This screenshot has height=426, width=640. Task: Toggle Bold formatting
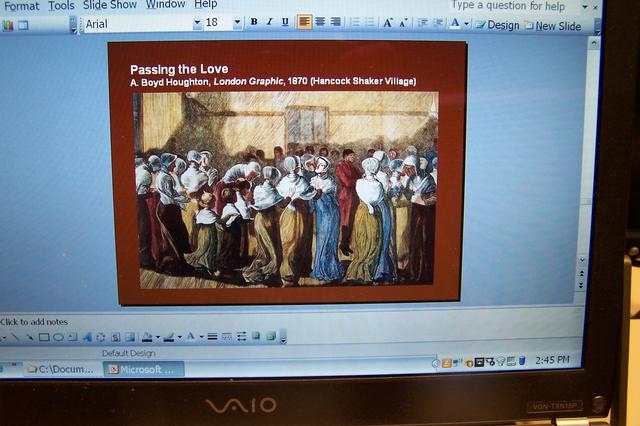click(254, 22)
